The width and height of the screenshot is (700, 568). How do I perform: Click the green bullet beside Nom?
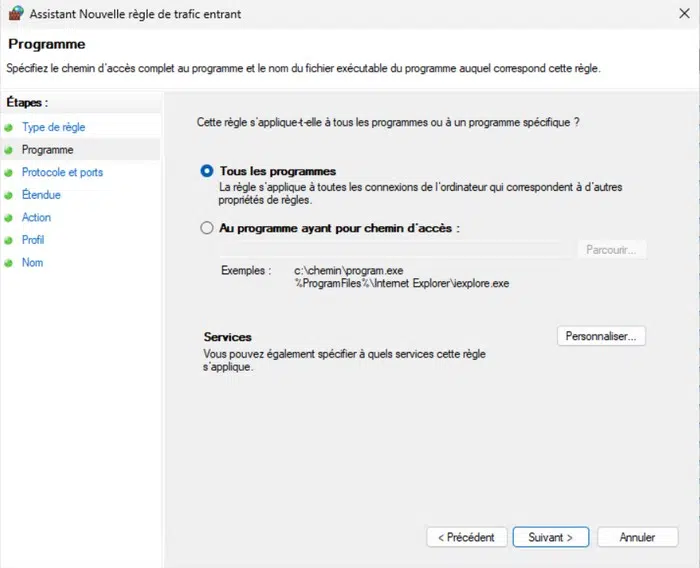(10, 263)
